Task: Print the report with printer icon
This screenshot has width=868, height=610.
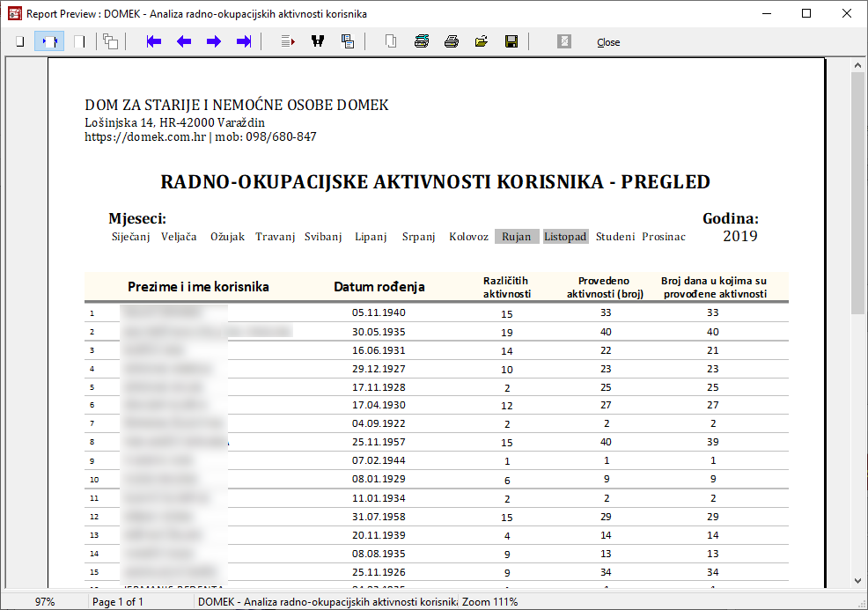Action: pyautogui.click(x=452, y=41)
